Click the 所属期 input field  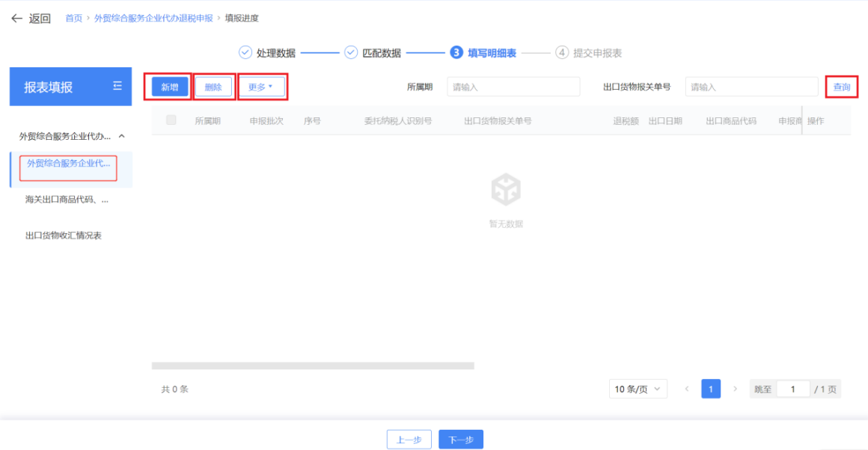click(x=513, y=87)
